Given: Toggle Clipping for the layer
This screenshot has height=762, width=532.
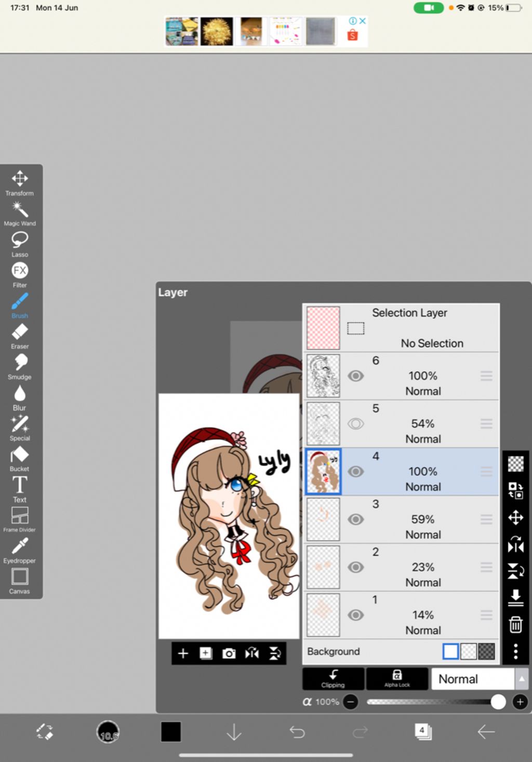Looking at the screenshot, I should pyautogui.click(x=333, y=679).
